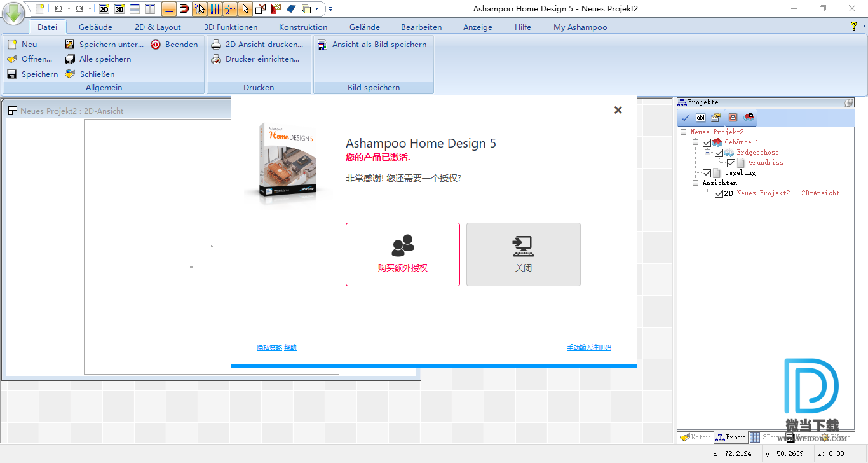Click the properties icon in Projekte toolbar
Viewport: 868px width, 463px height.
click(716, 118)
